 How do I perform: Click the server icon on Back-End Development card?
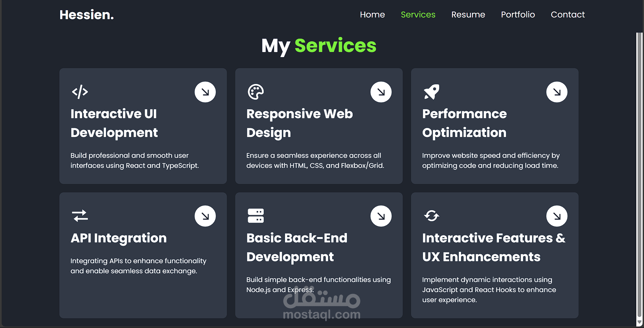256,216
